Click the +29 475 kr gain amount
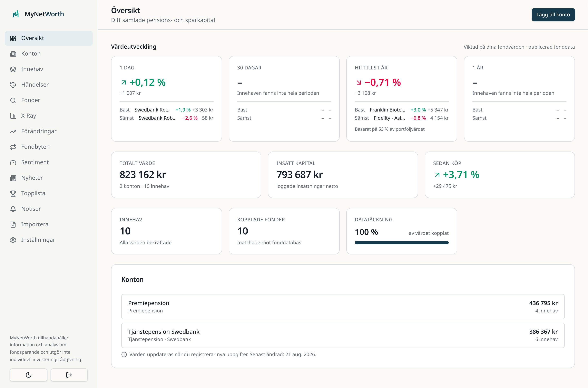The width and height of the screenshot is (588, 388). (x=445, y=186)
